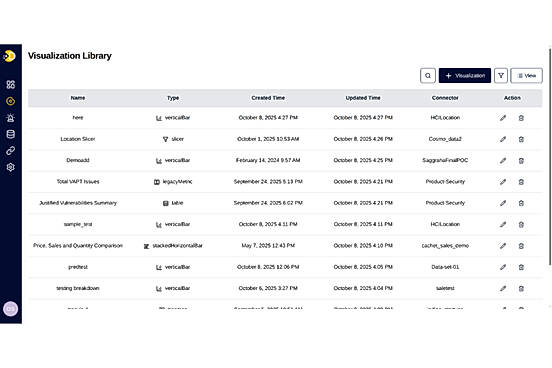Delete the predtest visualization
Image resolution: width=552 pixels, height=368 pixels.
(x=521, y=267)
